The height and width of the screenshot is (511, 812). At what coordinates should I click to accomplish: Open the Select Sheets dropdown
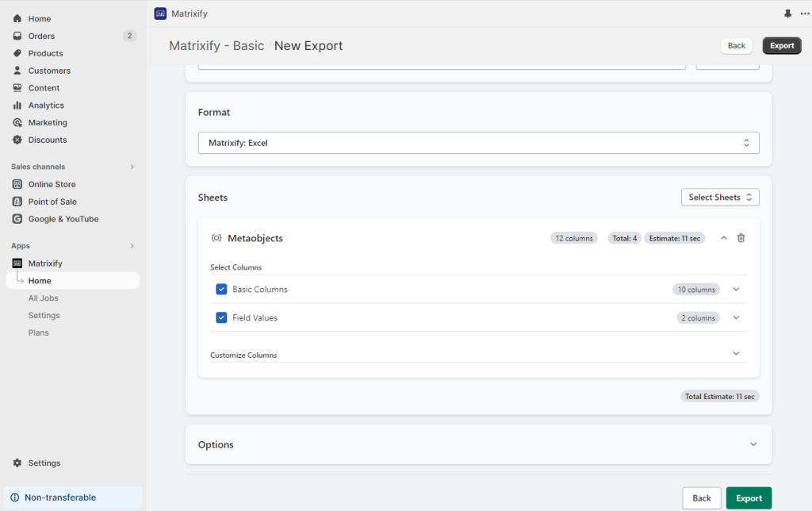719,197
